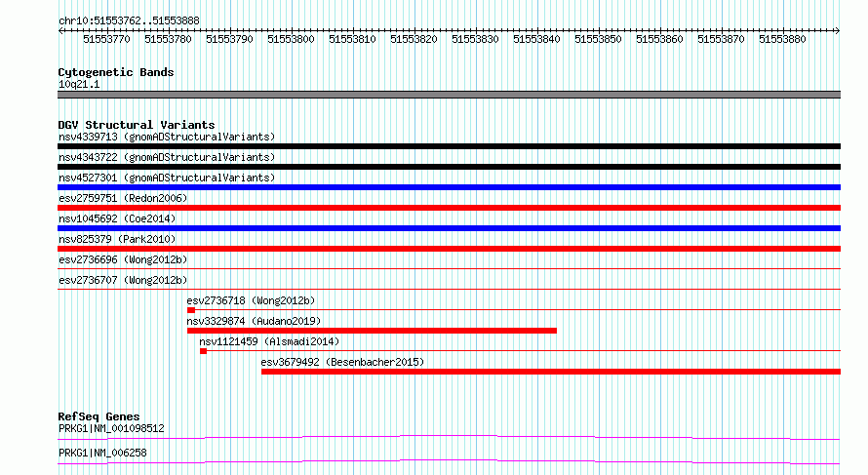868x475 pixels.
Task: Click ruler position 51553810
Action: pyautogui.click(x=353, y=39)
